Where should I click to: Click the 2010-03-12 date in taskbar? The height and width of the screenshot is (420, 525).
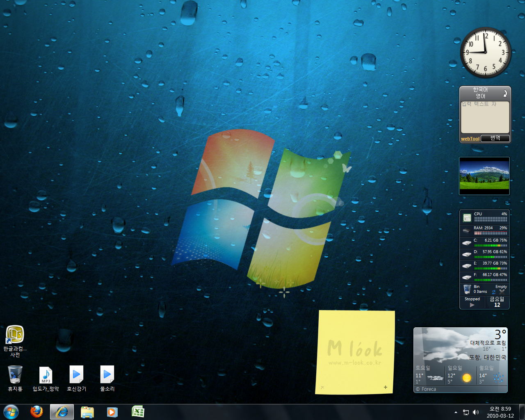pos(500,415)
